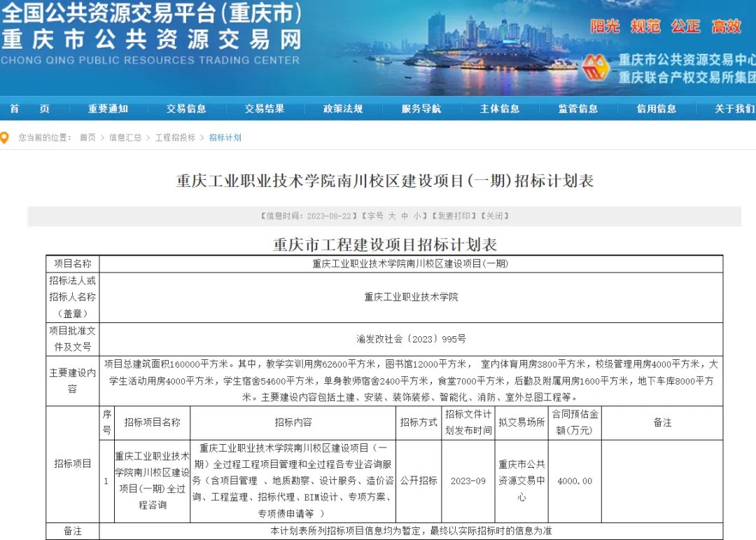
Task: Set font size to 小
Action: pos(417,216)
